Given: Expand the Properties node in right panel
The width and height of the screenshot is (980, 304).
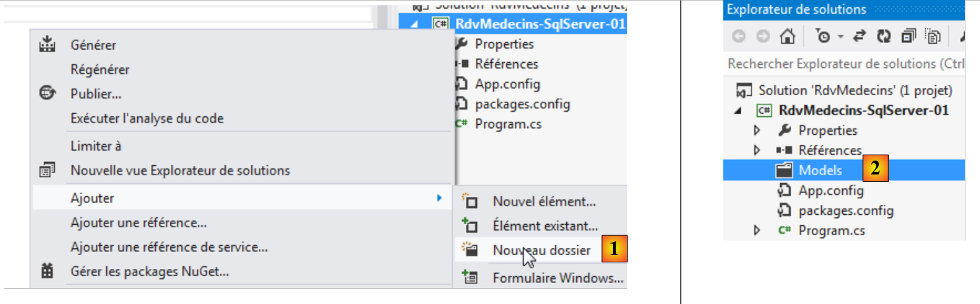Looking at the screenshot, I should 757,131.
